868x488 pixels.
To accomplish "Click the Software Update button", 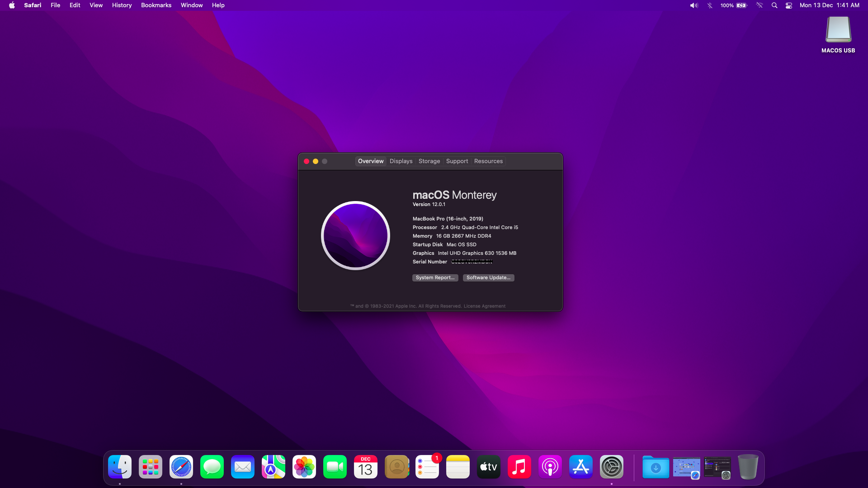I will click(488, 278).
